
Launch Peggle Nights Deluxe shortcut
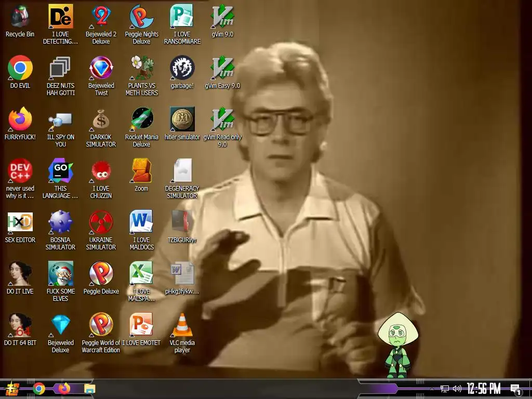tap(141, 17)
